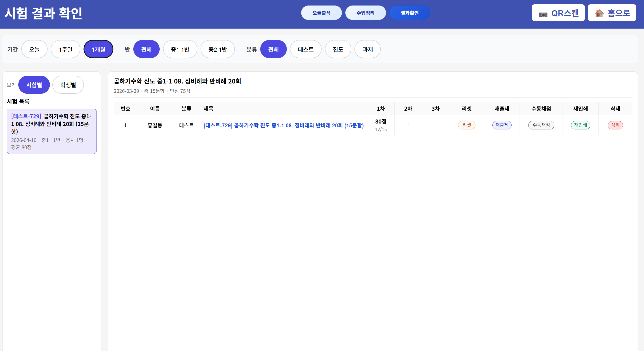Click the 80점 first-attempt score cell
644x351 pixels.
coord(381,125)
